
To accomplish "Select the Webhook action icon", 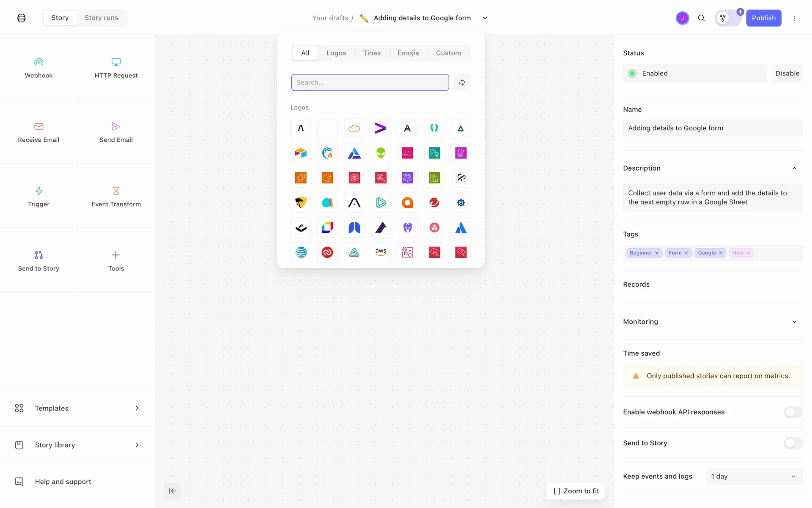I will (38, 63).
